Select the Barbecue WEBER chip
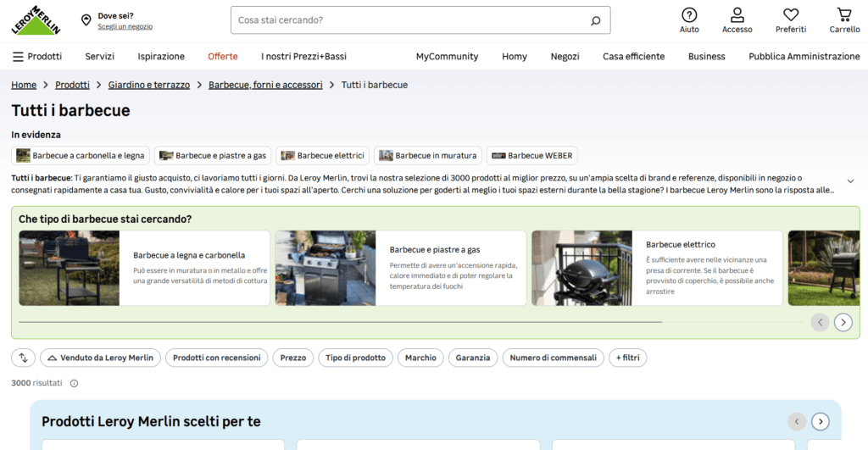 coord(532,156)
